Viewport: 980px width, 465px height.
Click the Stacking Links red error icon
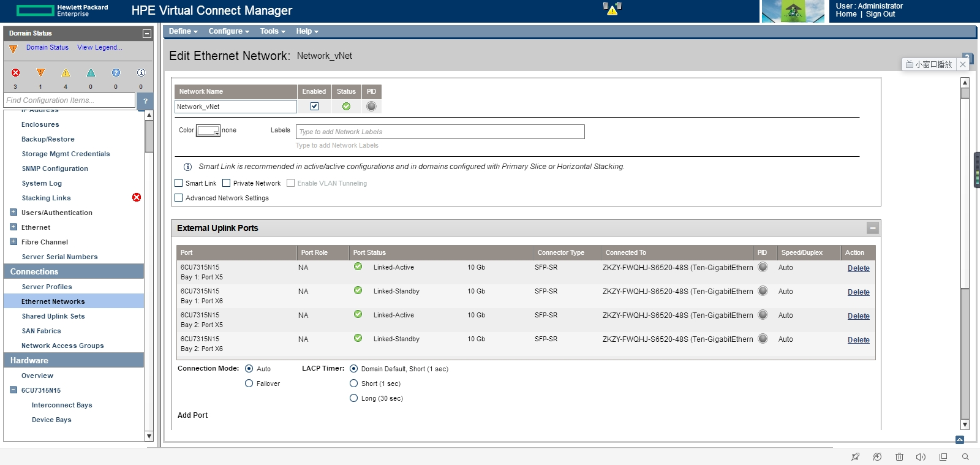coord(137,197)
